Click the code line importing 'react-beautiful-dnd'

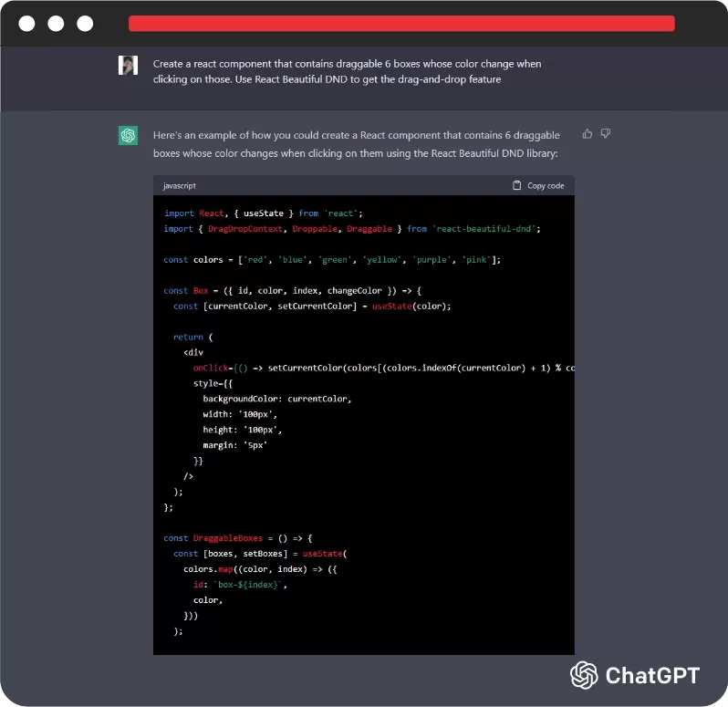point(352,229)
